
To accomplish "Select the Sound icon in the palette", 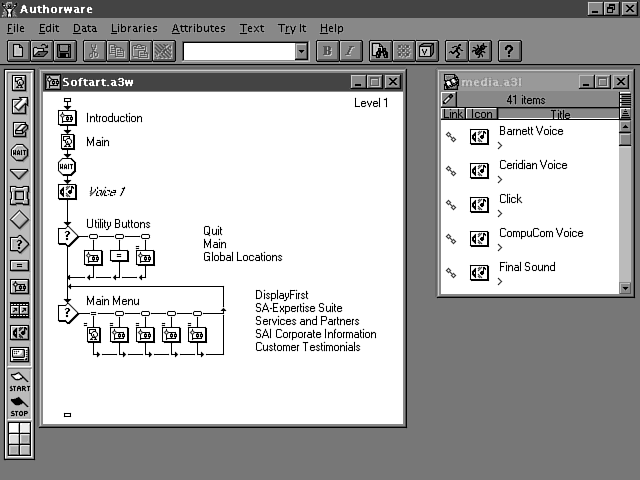I will [x=19, y=333].
